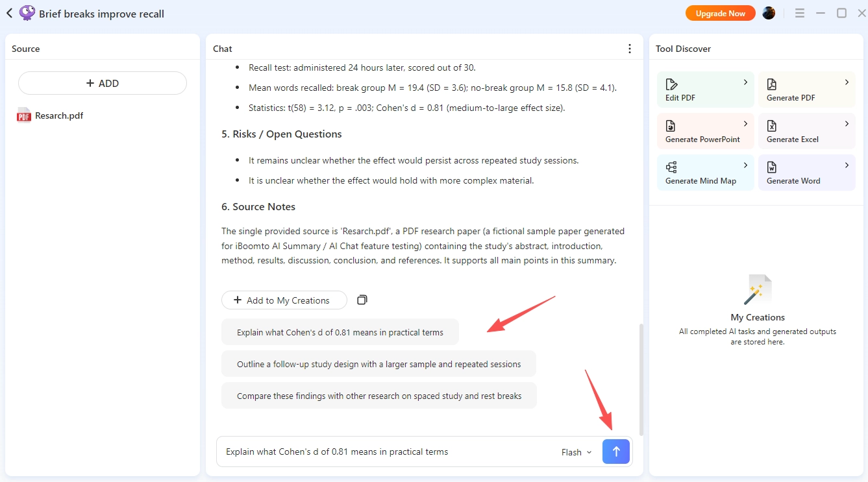
Task: Click the Tool Discover panel heading
Action: click(x=683, y=49)
